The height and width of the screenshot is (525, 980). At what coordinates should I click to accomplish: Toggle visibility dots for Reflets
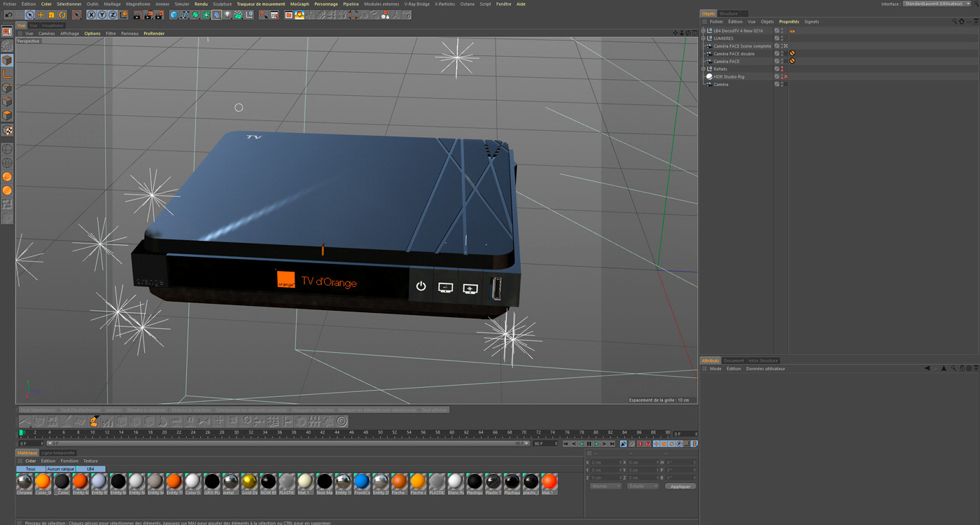click(783, 69)
